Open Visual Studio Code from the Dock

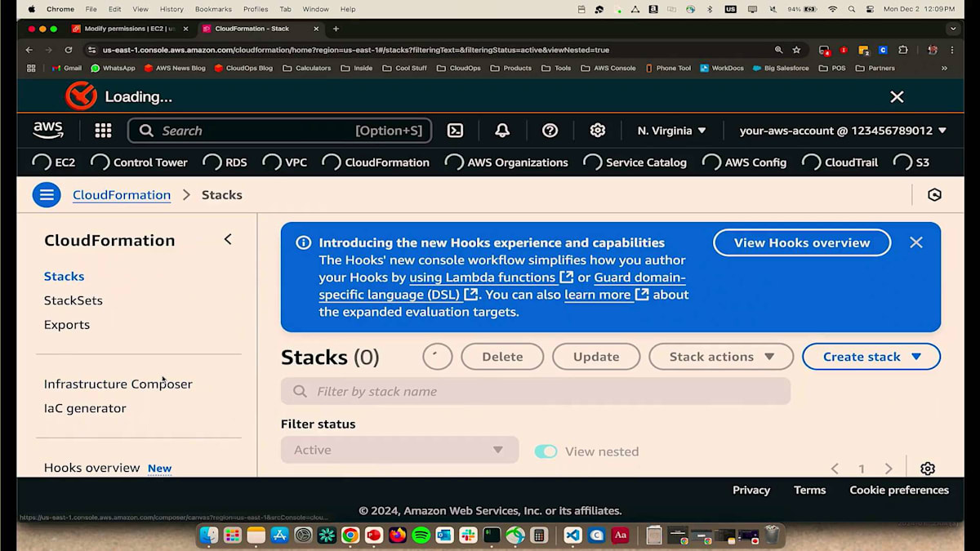pos(572,535)
